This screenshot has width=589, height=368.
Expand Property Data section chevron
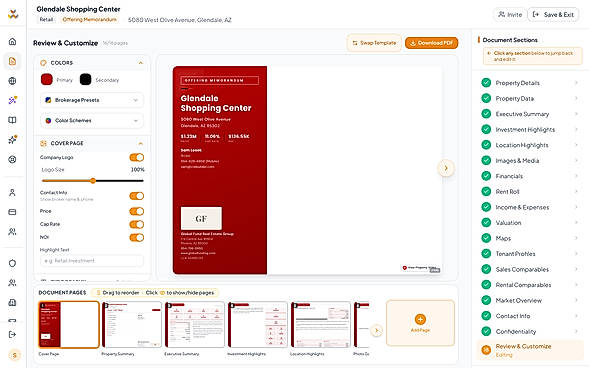point(576,98)
